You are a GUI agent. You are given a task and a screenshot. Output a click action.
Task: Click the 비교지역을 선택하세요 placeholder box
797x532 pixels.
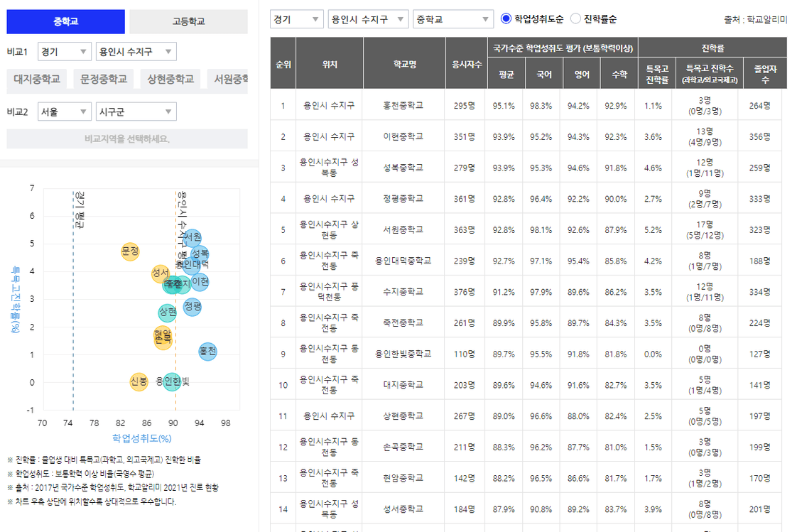pos(127,139)
